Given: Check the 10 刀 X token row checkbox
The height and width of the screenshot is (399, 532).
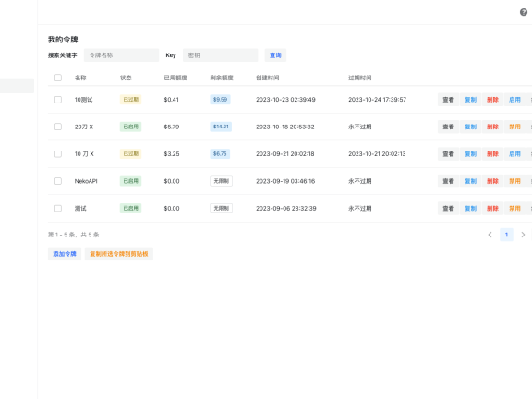Looking at the screenshot, I should 58,153.
